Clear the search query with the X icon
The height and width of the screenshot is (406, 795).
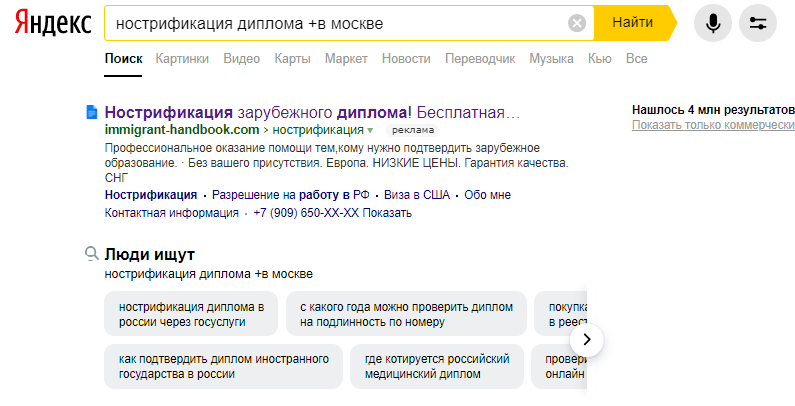coord(576,23)
